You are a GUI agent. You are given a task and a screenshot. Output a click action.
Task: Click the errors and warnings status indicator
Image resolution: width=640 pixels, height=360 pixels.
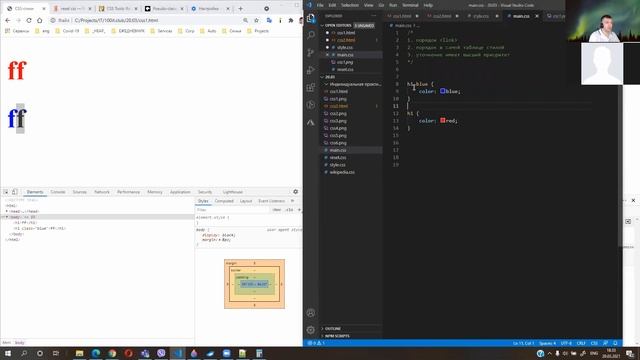click(x=316, y=343)
